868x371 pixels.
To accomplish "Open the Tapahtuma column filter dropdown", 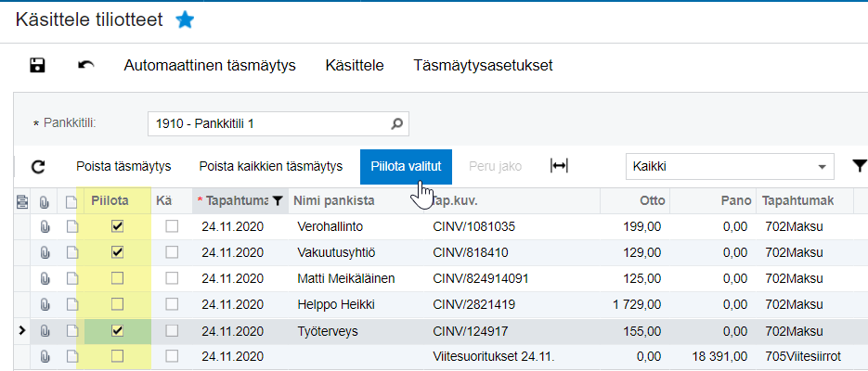I will 277,200.
